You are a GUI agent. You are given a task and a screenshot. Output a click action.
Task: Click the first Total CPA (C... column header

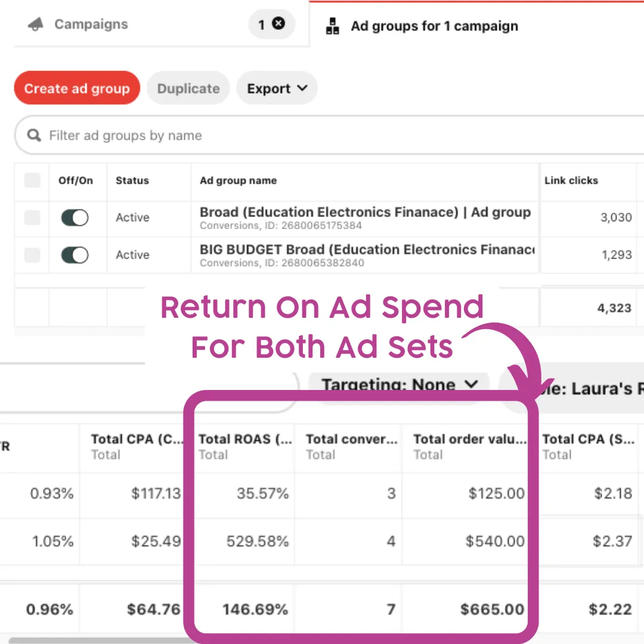pyautogui.click(x=137, y=447)
